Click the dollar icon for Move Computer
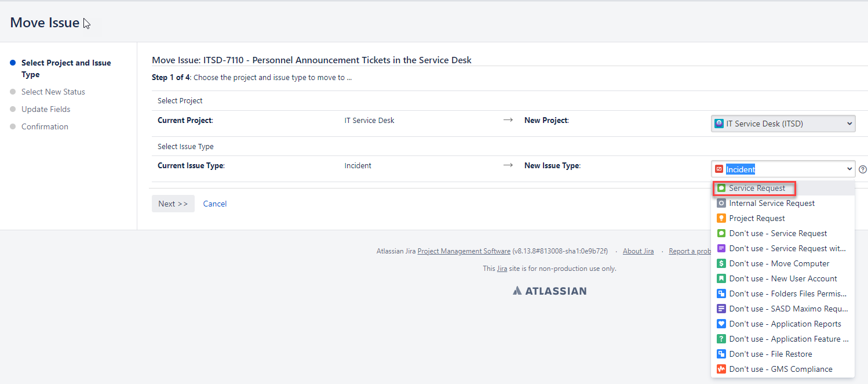 coord(721,263)
